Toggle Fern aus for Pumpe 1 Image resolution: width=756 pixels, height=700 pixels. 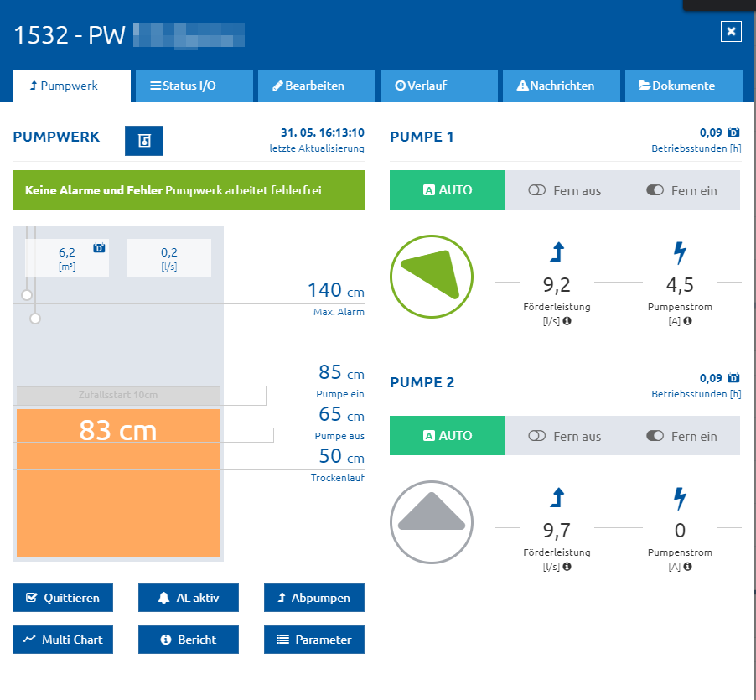(564, 190)
